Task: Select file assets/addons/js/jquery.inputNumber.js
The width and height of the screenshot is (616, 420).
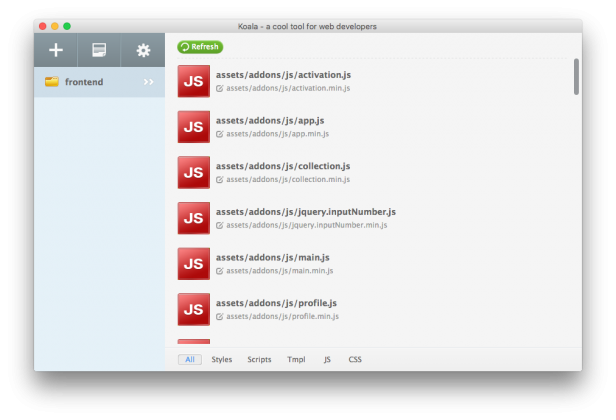Action: [306, 212]
